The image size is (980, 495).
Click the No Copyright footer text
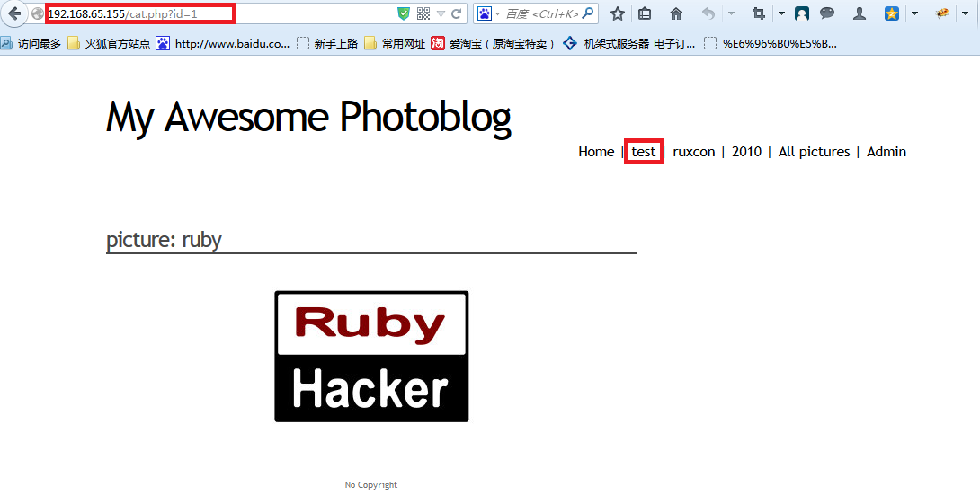[371, 485]
